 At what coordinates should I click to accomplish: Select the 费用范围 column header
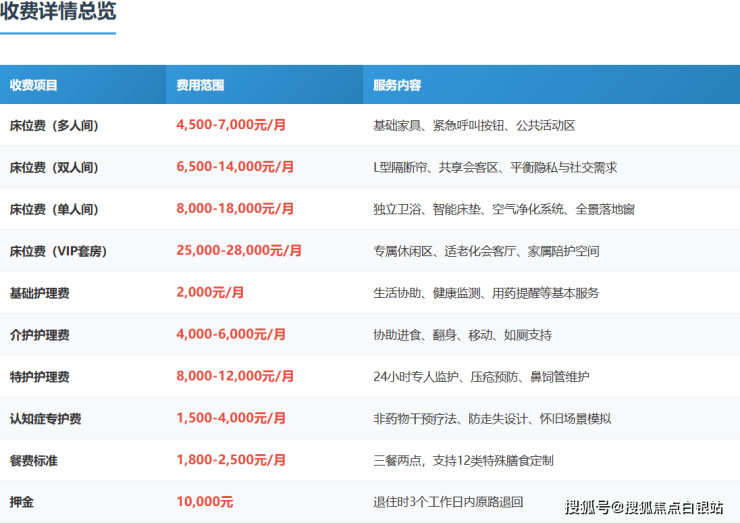200,85
